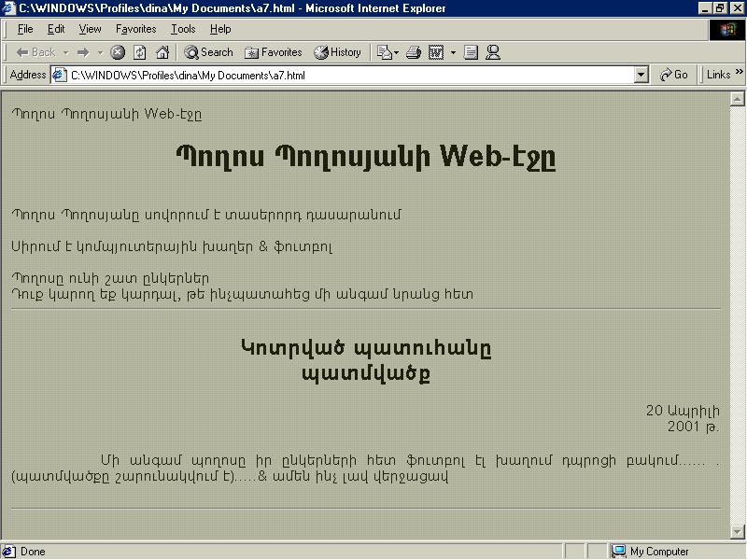The height and width of the screenshot is (560, 747).
Task: Open the Discuss toolbar icon
Action: (x=472, y=52)
